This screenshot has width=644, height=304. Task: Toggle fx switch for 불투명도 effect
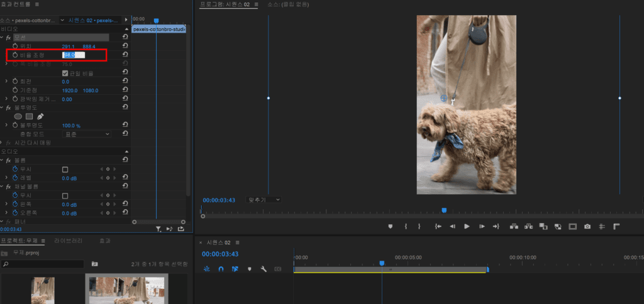click(8, 107)
